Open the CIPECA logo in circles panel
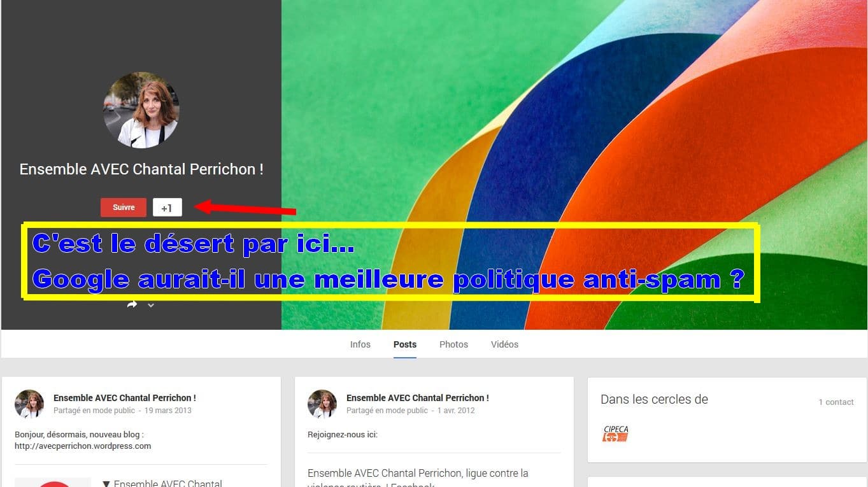The image size is (868, 487). pyautogui.click(x=616, y=434)
